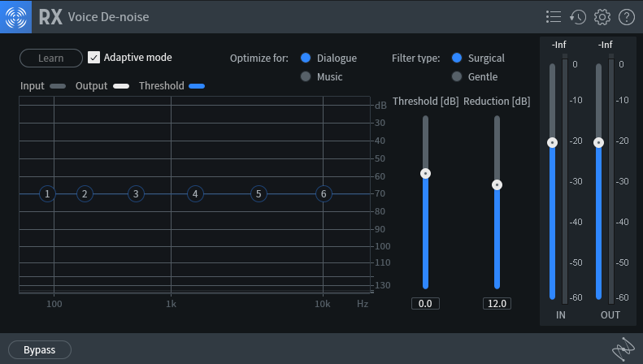643x364 pixels.
Task: Click the iZotope swirl logo at bottom right
Action: [x=623, y=349]
